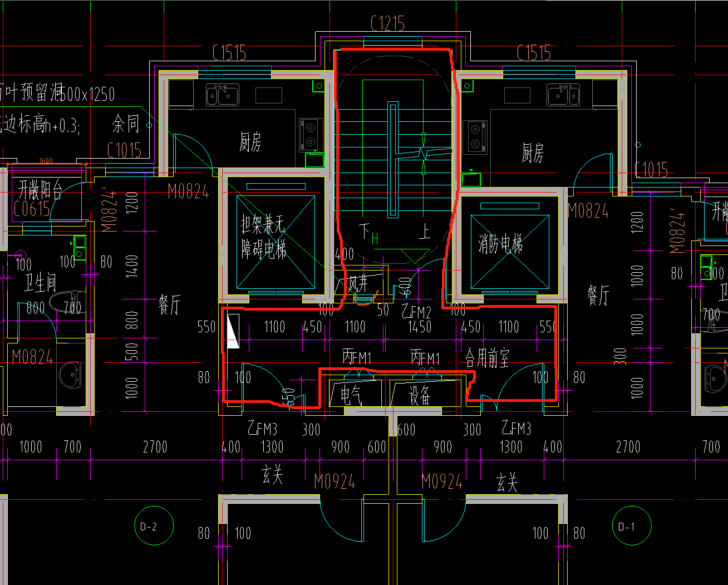The width and height of the screenshot is (728, 585).
Task: Select the D-2 axis bubble
Action: click(x=154, y=526)
